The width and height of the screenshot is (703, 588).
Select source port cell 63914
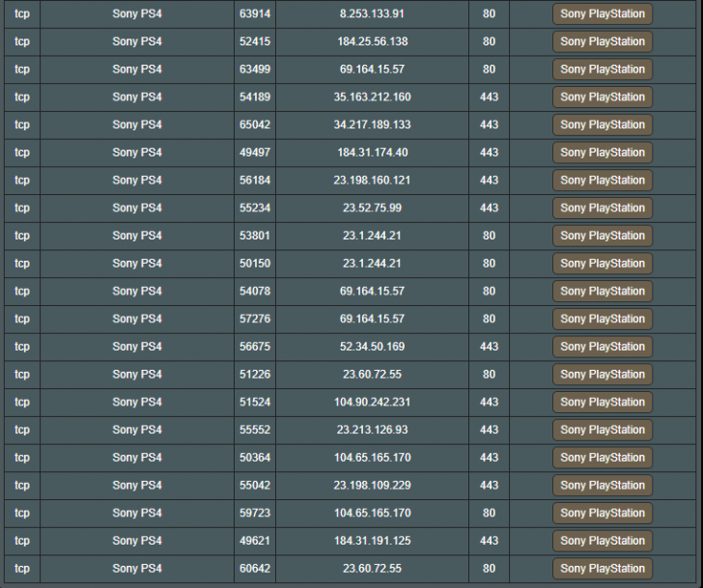tap(255, 14)
